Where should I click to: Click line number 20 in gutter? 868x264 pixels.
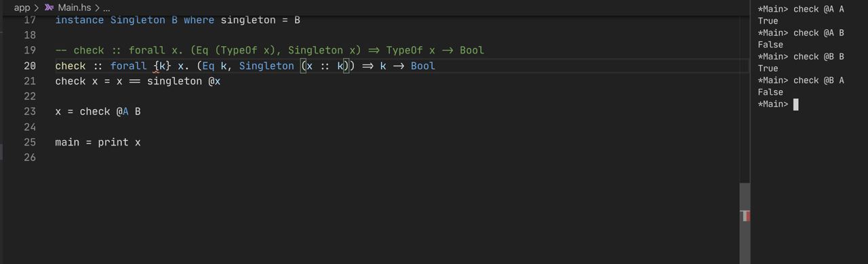point(30,66)
